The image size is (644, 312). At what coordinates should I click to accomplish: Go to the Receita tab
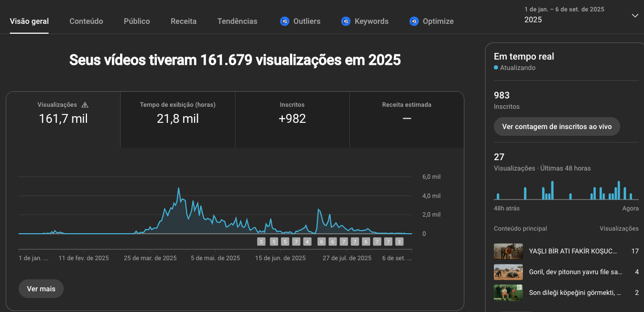pyautogui.click(x=184, y=21)
